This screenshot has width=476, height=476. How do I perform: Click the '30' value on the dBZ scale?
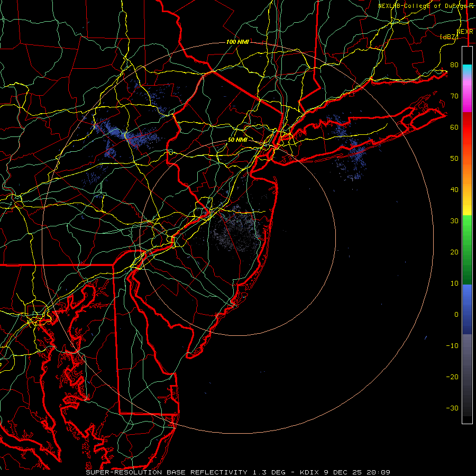pyautogui.click(x=454, y=221)
